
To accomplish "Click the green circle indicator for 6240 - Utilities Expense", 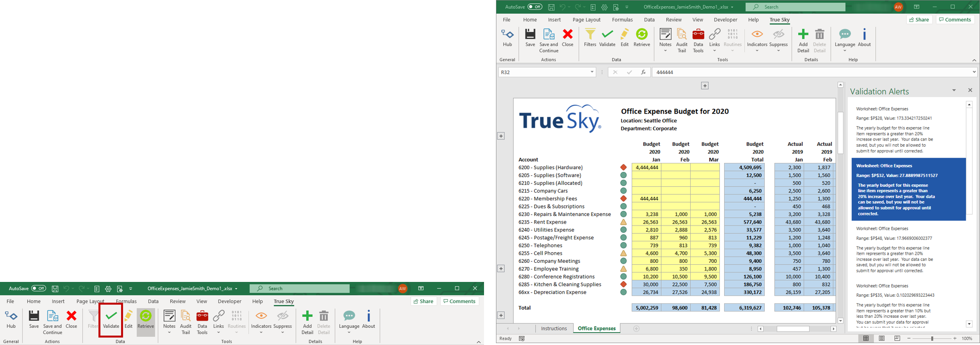I will (x=623, y=230).
